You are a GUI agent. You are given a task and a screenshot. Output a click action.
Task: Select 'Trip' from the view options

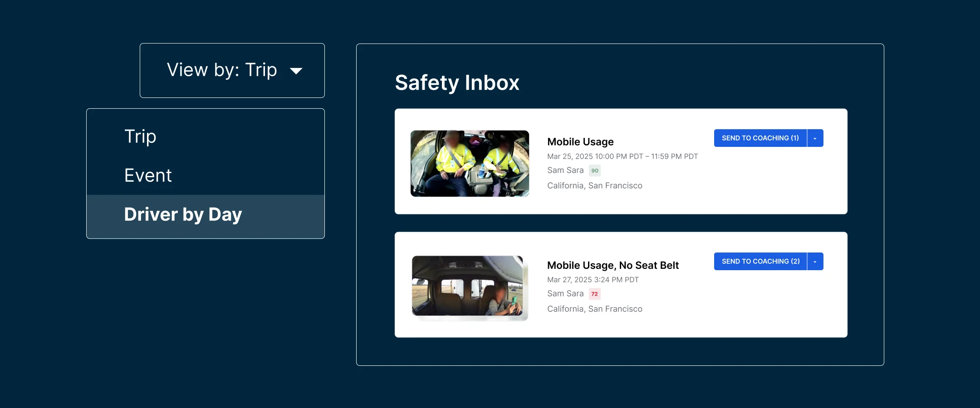click(140, 136)
